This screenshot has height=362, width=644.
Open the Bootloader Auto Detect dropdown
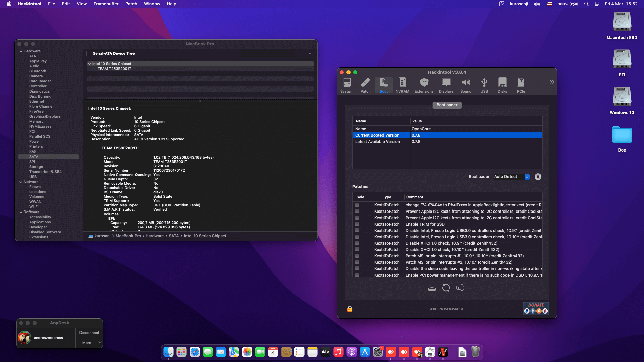click(527, 177)
